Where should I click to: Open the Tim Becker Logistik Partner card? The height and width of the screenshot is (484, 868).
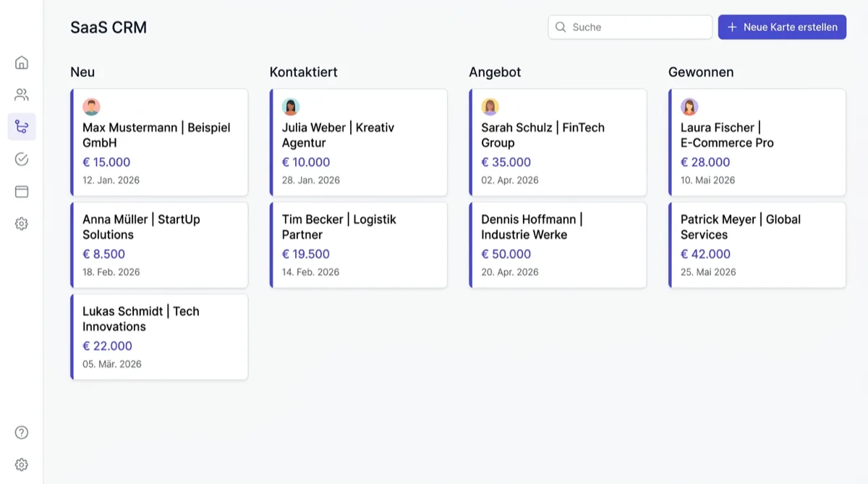point(359,245)
